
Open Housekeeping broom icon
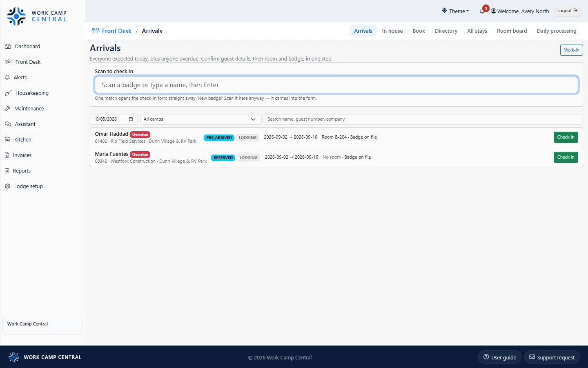point(8,93)
